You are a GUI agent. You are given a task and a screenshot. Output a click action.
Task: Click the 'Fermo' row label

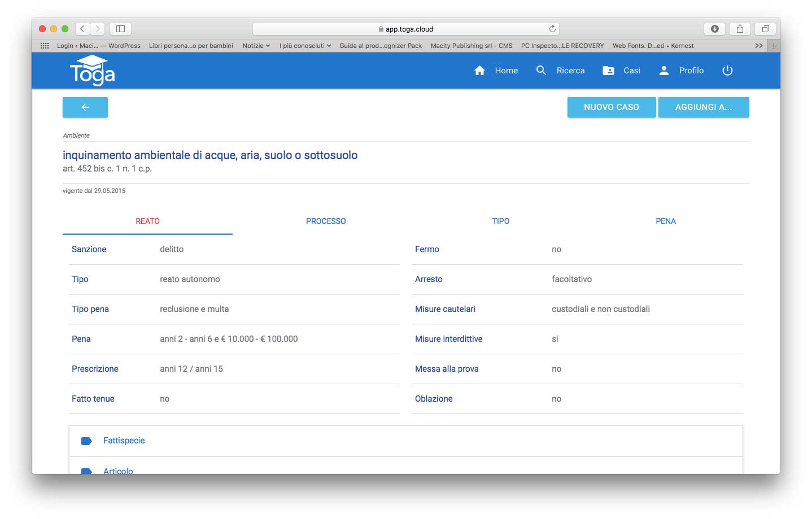(427, 249)
